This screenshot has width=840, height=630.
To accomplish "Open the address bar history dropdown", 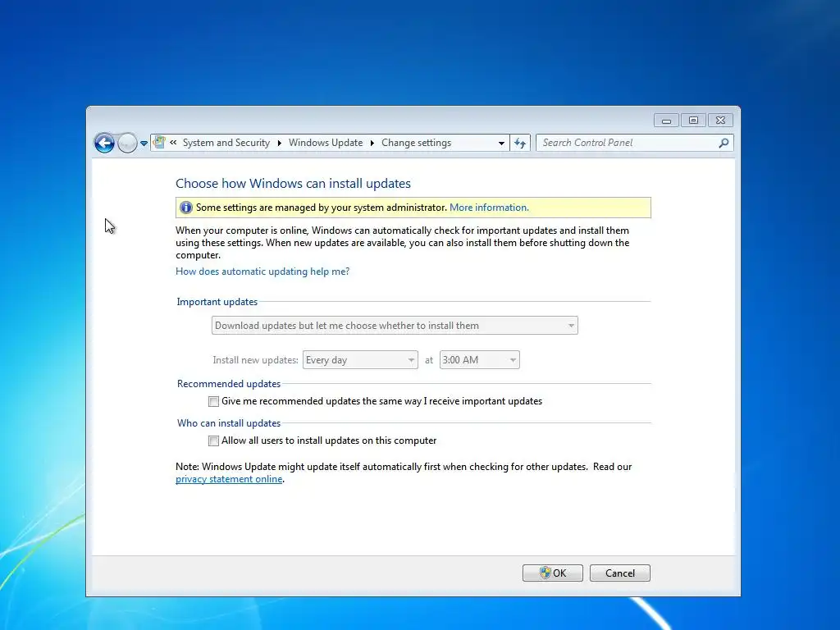I will coord(501,143).
